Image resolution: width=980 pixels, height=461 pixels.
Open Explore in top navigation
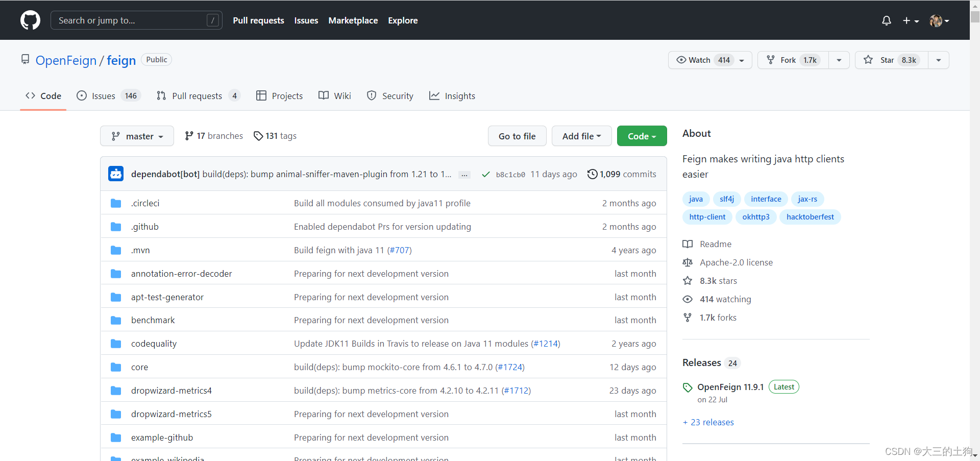[403, 20]
